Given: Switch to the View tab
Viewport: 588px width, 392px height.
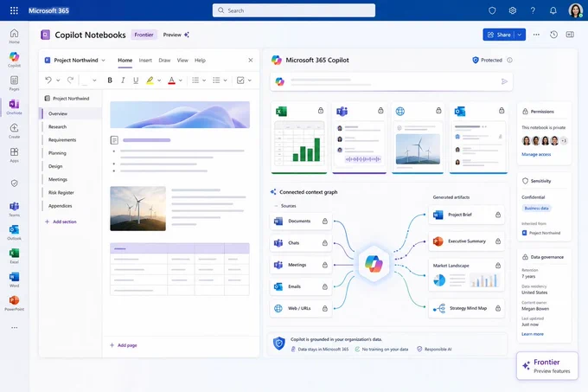Looking at the screenshot, I should (182, 60).
